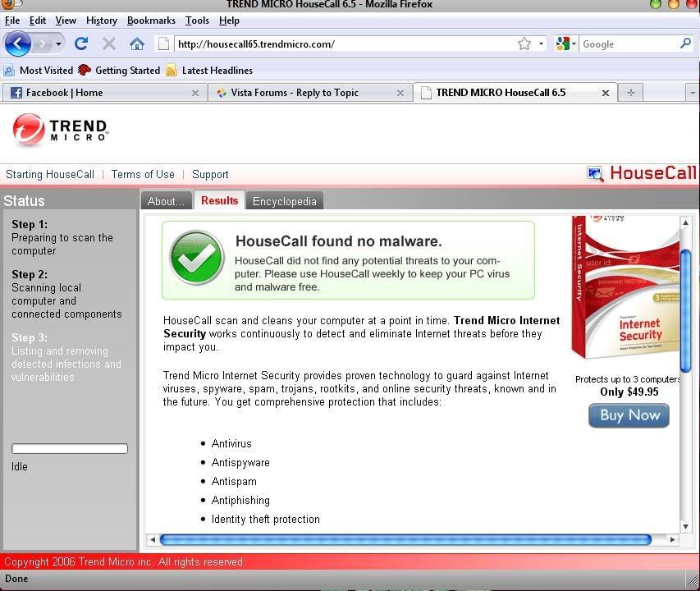700x591 pixels.
Task: Bookmark this page with the star icon
Action: [524, 44]
